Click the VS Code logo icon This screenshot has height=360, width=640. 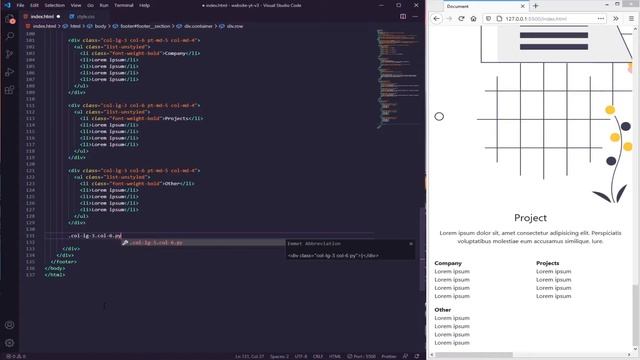click(7, 5)
